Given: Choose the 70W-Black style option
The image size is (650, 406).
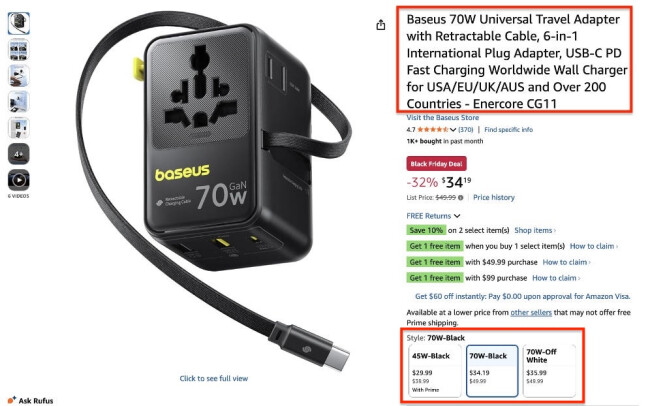Looking at the screenshot, I should tap(492, 371).
